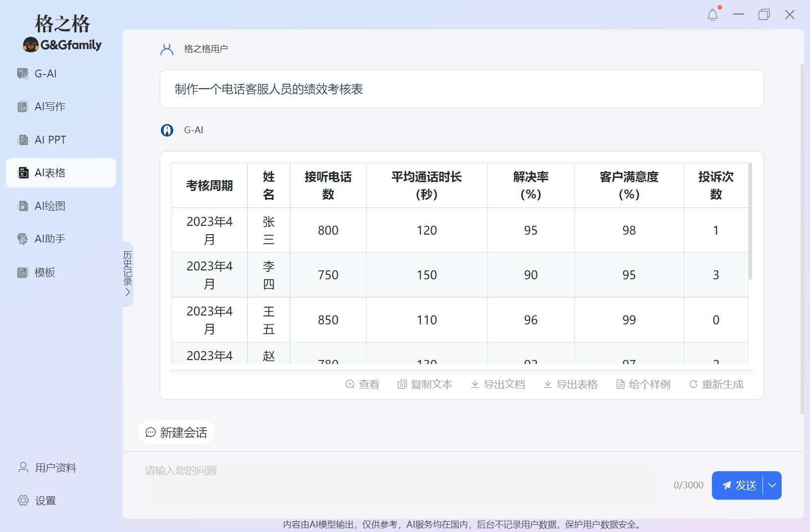Open the notification bell
The image size is (810, 532).
[x=712, y=15]
